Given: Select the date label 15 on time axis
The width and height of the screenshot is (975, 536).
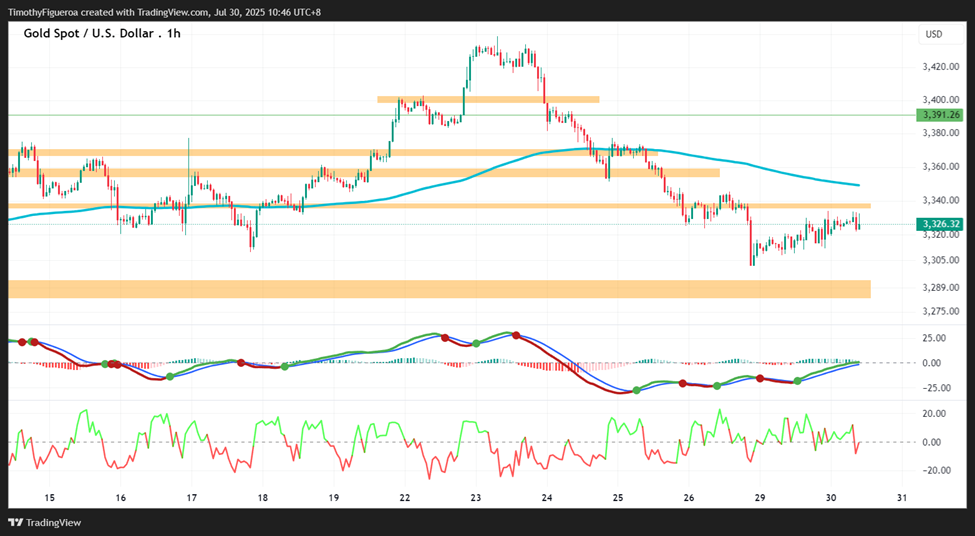Looking at the screenshot, I should coord(50,498).
